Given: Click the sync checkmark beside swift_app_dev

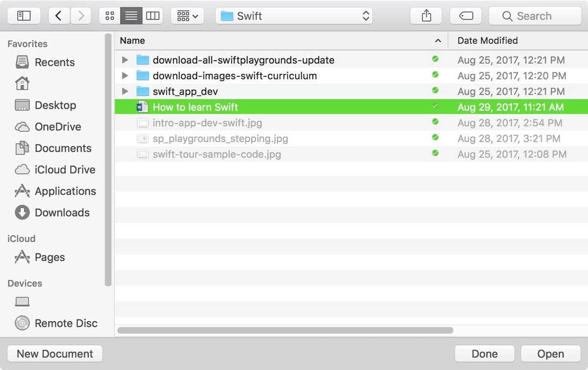Looking at the screenshot, I should (x=435, y=92).
